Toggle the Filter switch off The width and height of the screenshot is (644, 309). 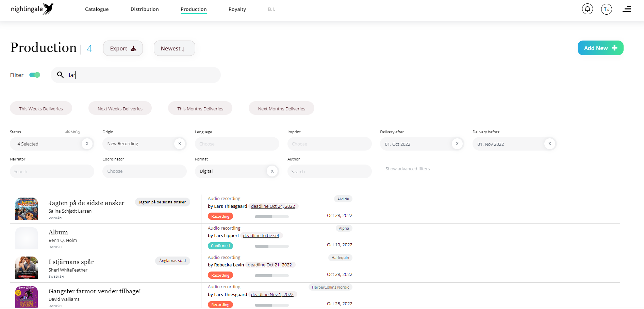point(35,75)
